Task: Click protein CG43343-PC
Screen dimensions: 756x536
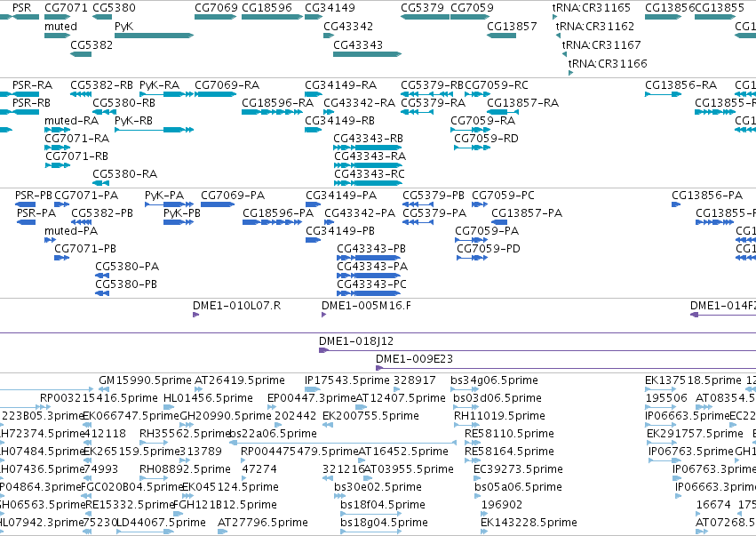Action: [369, 294]
